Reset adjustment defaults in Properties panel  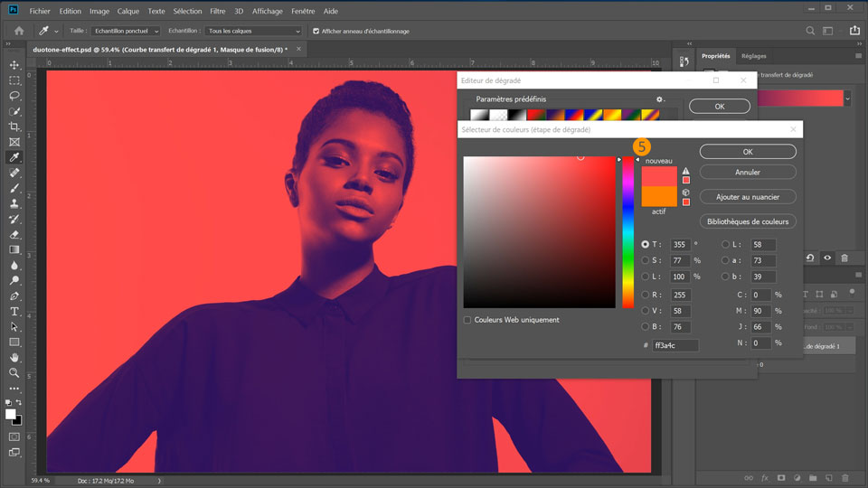[x=810, y=258]
